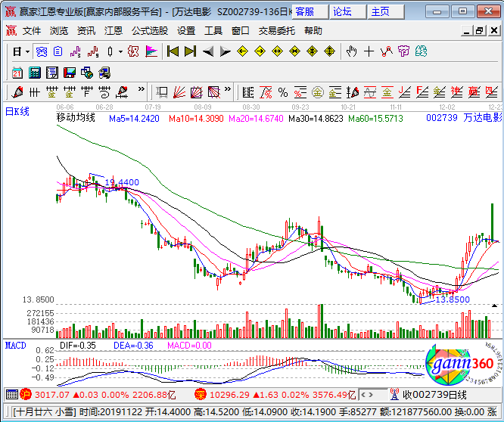Image resolution: width=504 pixels, height=422 pixels.
Task: Click the Shenzhen index 深 status icon
Action: point(201,394)
